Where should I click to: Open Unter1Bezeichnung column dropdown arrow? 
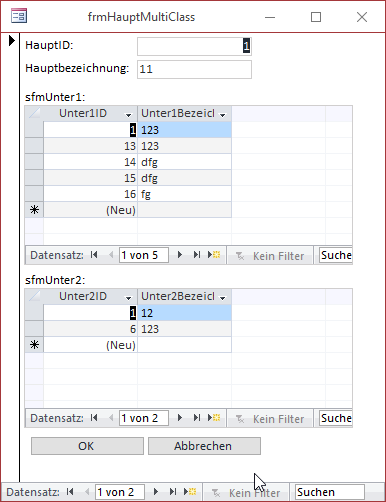coord(223,115)
